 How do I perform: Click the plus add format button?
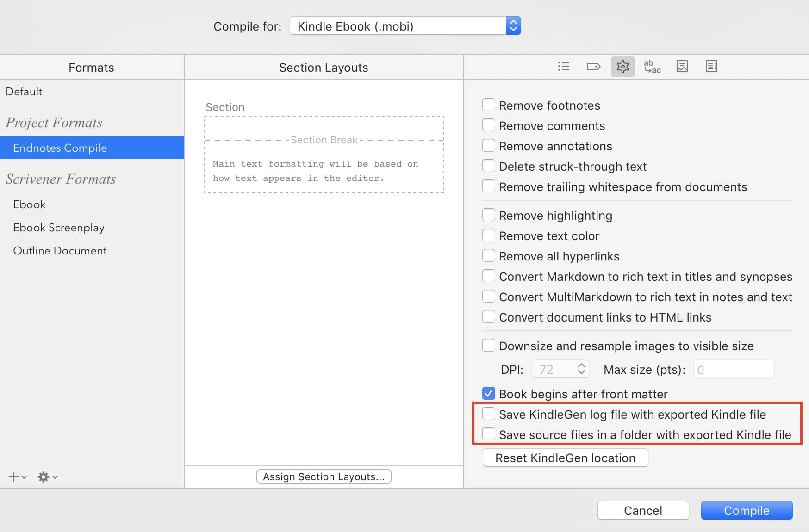[17, 477]
